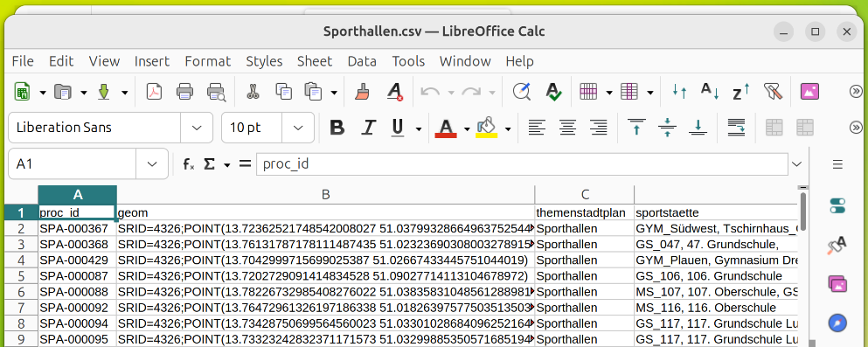
Task: Open sidebar Properties deck
Action: pyautogui.click(x=837, y=206)
